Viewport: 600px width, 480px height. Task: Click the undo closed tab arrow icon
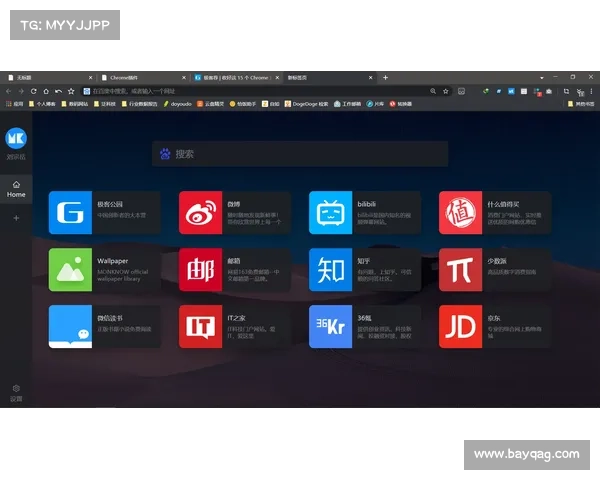58,91
